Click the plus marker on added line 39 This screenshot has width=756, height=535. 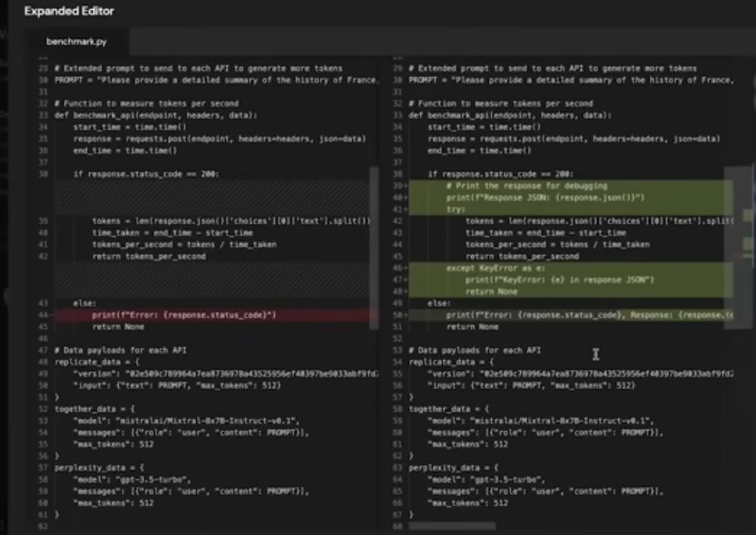point(406,186)
